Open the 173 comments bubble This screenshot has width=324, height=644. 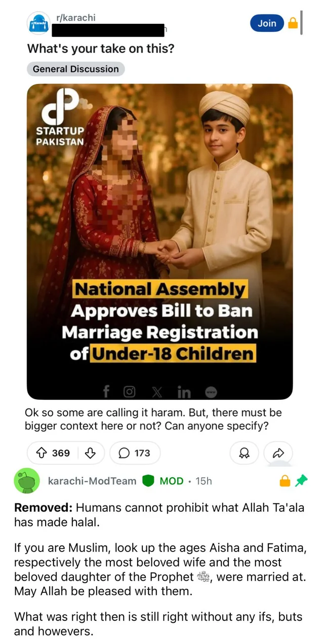pyautogui.click(x=135, y=453)
